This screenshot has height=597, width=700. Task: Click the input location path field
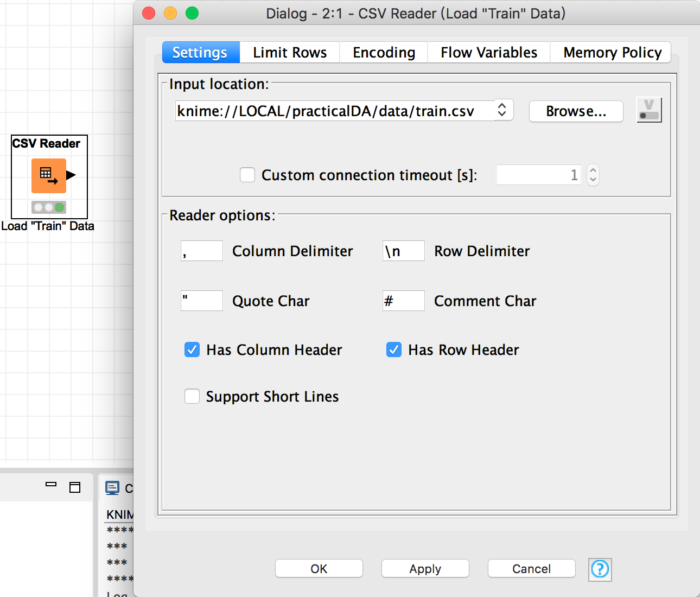pos(335,111)
